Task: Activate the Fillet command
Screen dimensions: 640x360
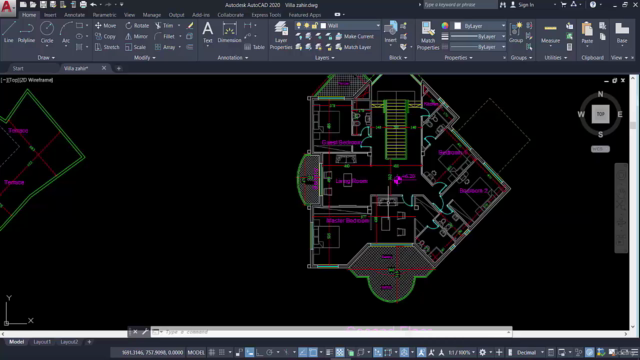Action: point(165,36)
